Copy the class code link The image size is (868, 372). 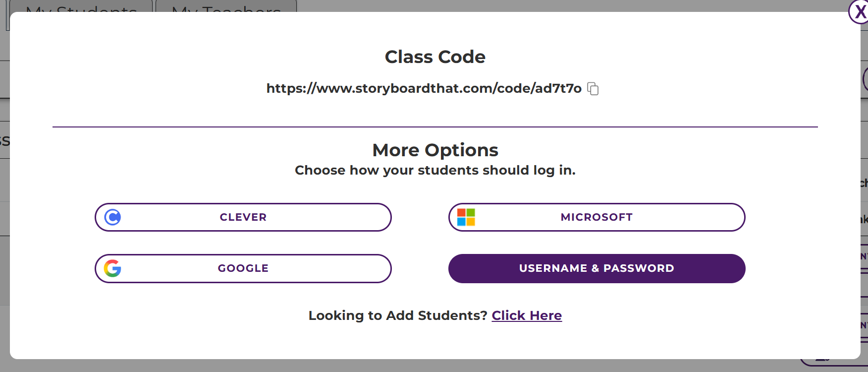tap(593, 89)
